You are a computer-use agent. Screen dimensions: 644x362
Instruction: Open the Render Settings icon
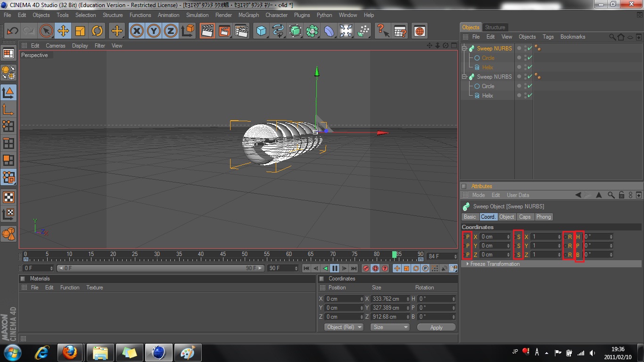coord(241,31)
